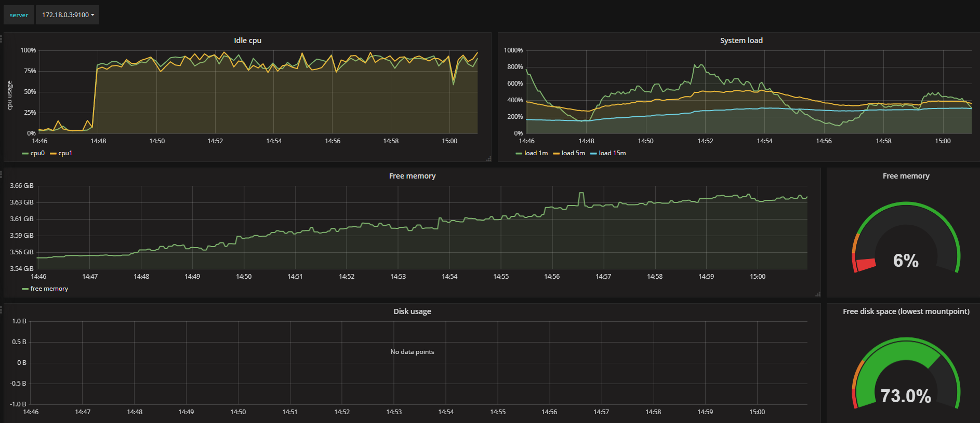Click 14:53 time label in Disk usage chart

click(394, 412)
